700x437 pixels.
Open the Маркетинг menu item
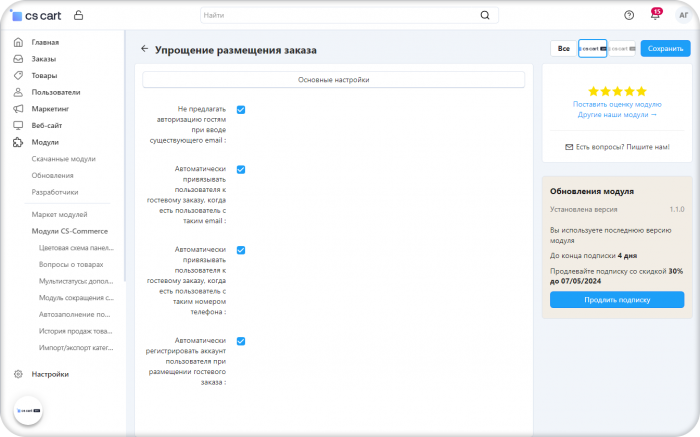50,109
